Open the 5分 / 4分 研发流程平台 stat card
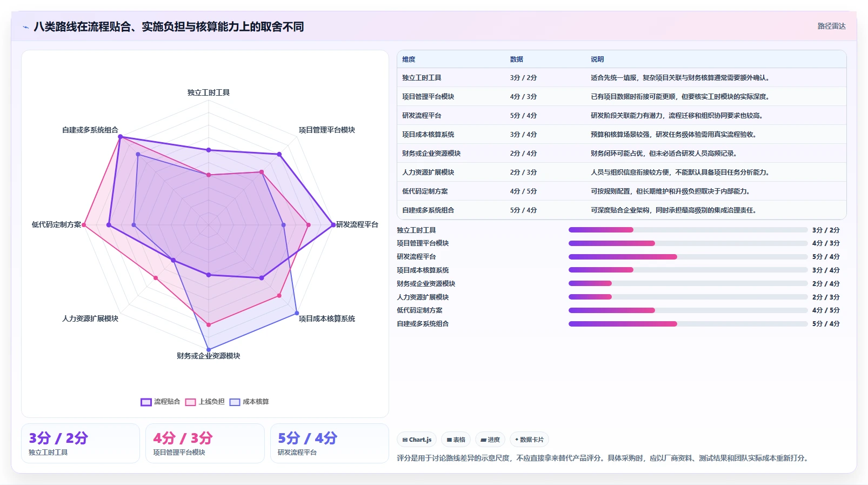 pyautogui.click(x=330, y=443)
